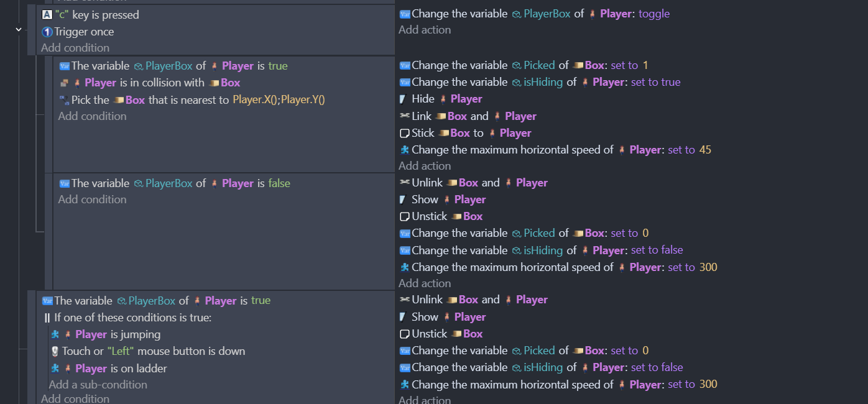This screenshot has width=868, height=404.
Task: Click Add condition below Trigger once
Action: click(75, 48)
